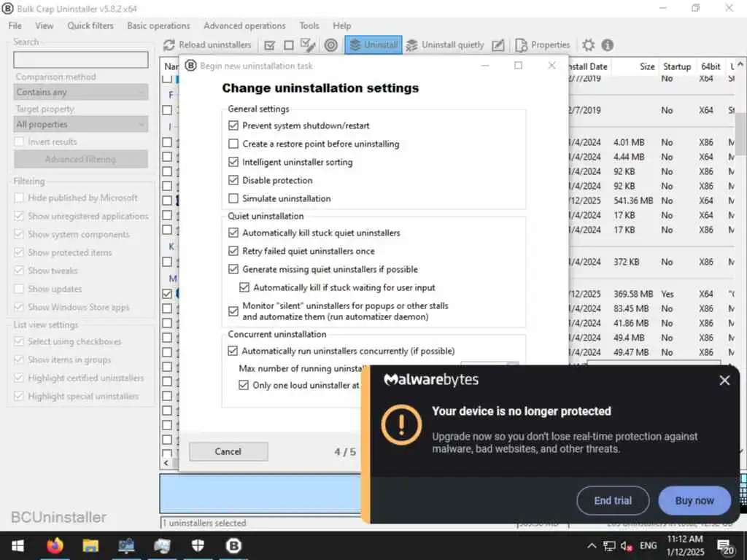Open the Comparison method dropdown
The image size is (747, 560).
81,92
